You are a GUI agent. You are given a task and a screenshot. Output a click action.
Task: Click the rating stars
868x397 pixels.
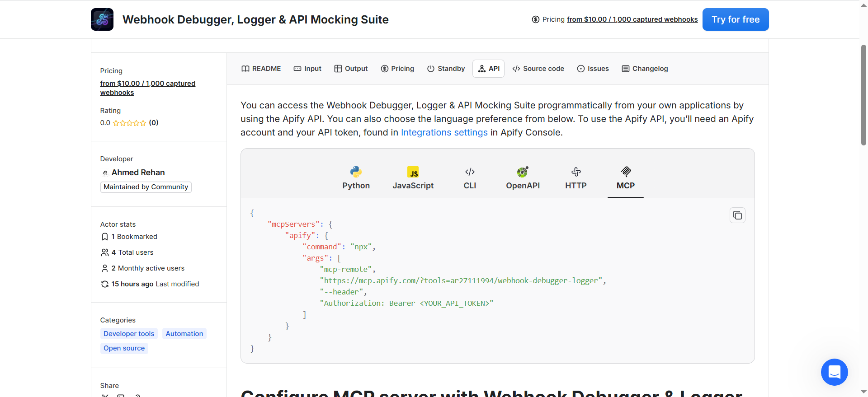tap(129, 123)
